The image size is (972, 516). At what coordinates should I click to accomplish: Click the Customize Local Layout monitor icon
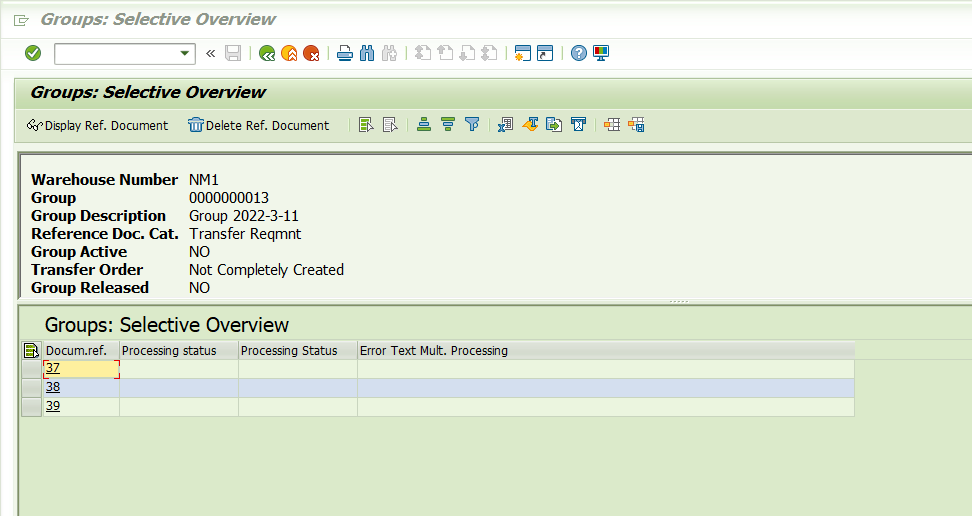(601, 53)
